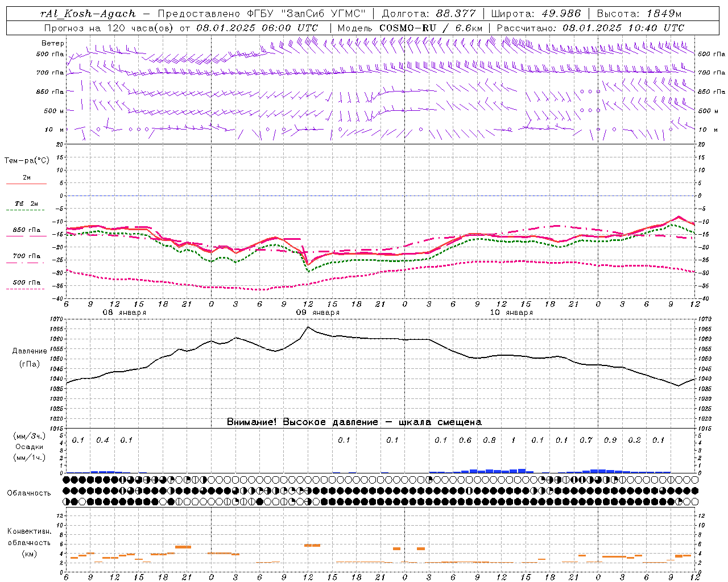The height and width of the screenshot is (582, 728).
Task: Select the '2м' temperature legend entry
Action: coord(27,178)
